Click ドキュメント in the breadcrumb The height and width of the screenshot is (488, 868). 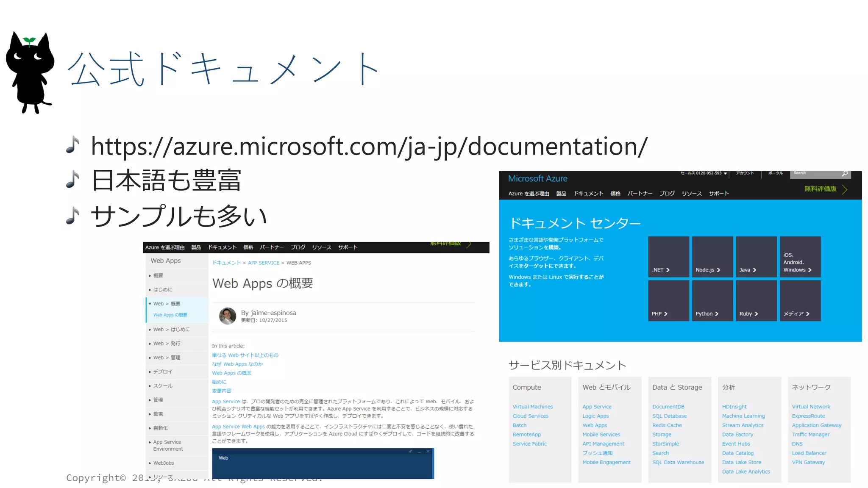tap(226, 263)
